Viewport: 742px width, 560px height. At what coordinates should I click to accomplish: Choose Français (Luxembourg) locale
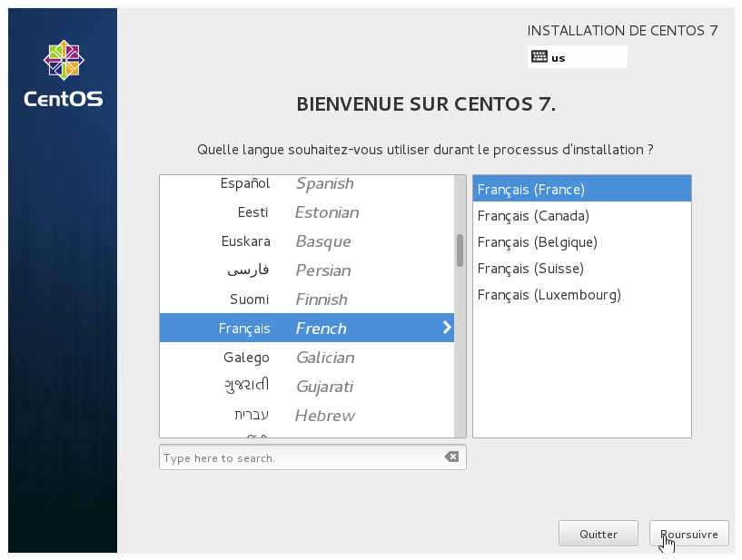pyautogui.click(x=582, y=295)
